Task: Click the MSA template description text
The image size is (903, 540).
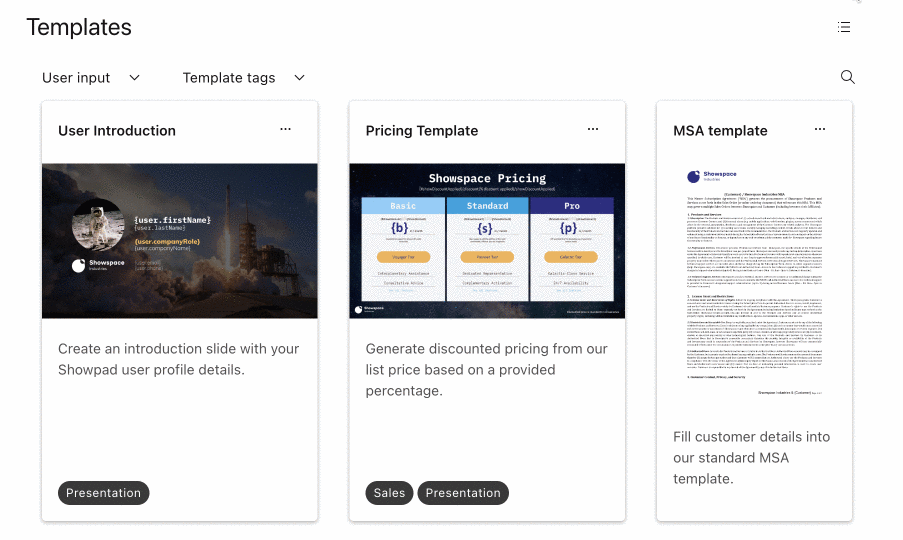Action: tap(752, 458)
